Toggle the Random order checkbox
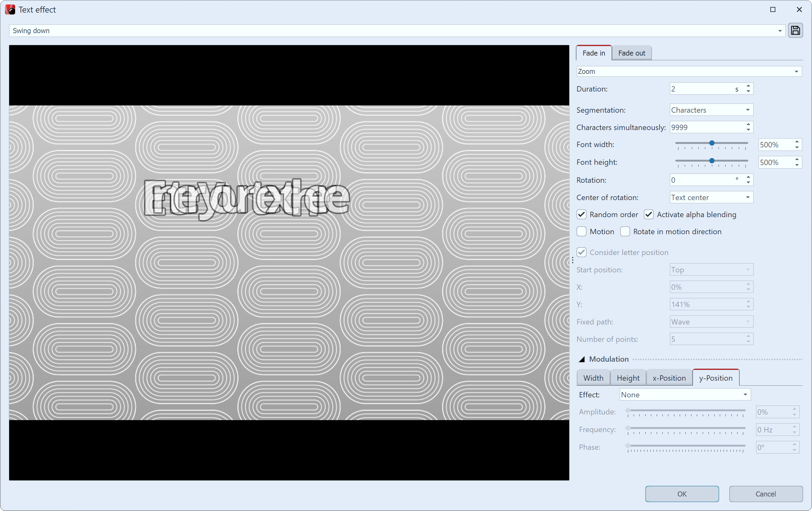Screen dimensions: 812x511 click(582, 214)
